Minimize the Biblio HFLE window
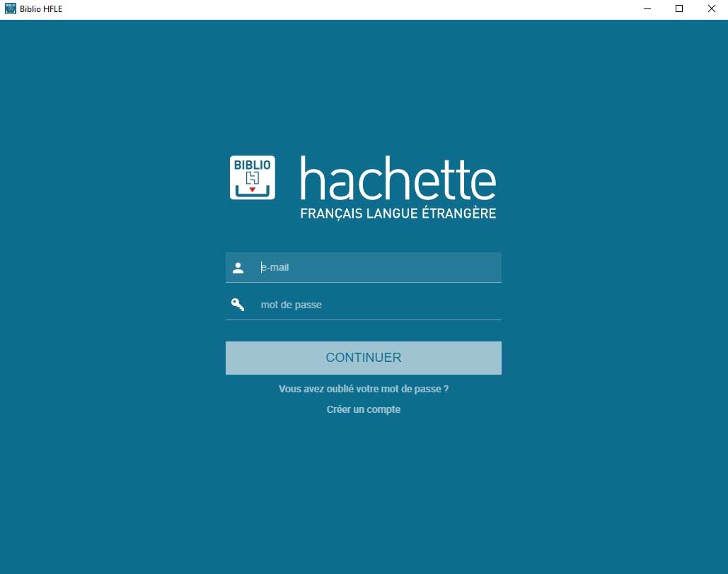 coord(647,8)
